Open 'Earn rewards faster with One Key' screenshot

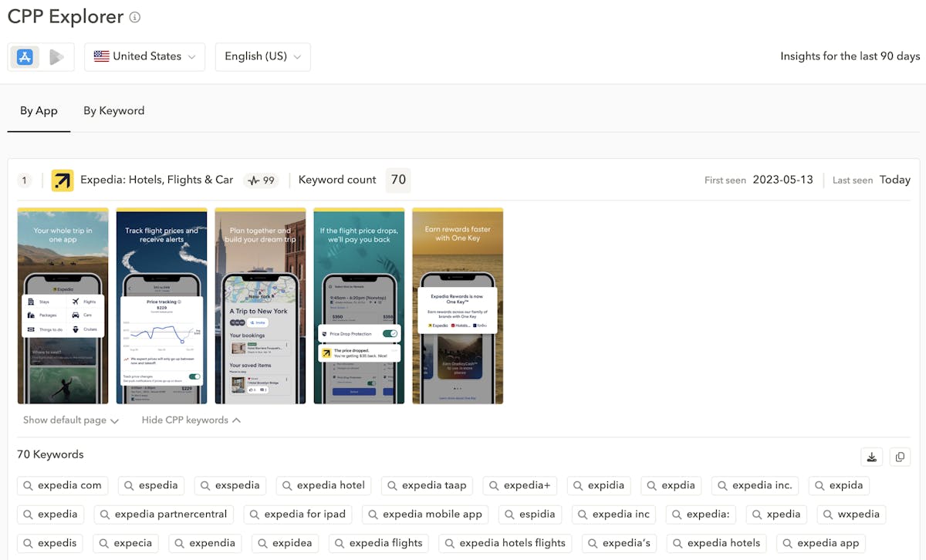point(458,306)
